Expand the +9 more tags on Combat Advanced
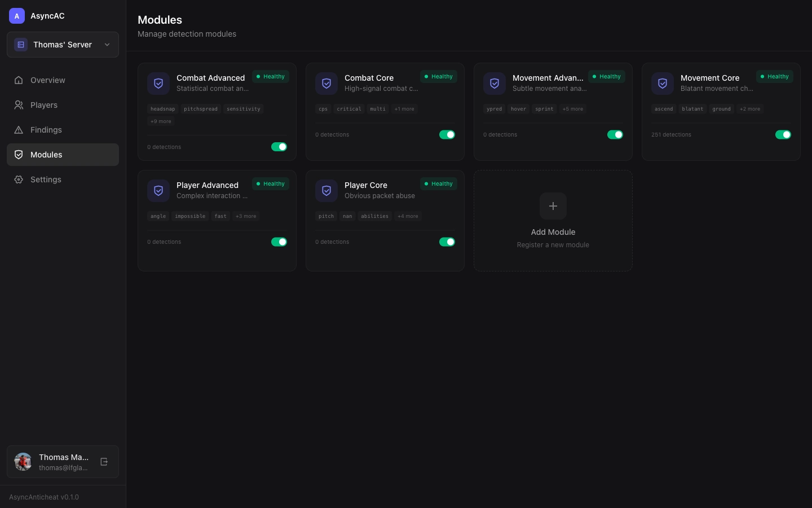 click(x=161, y=121)
